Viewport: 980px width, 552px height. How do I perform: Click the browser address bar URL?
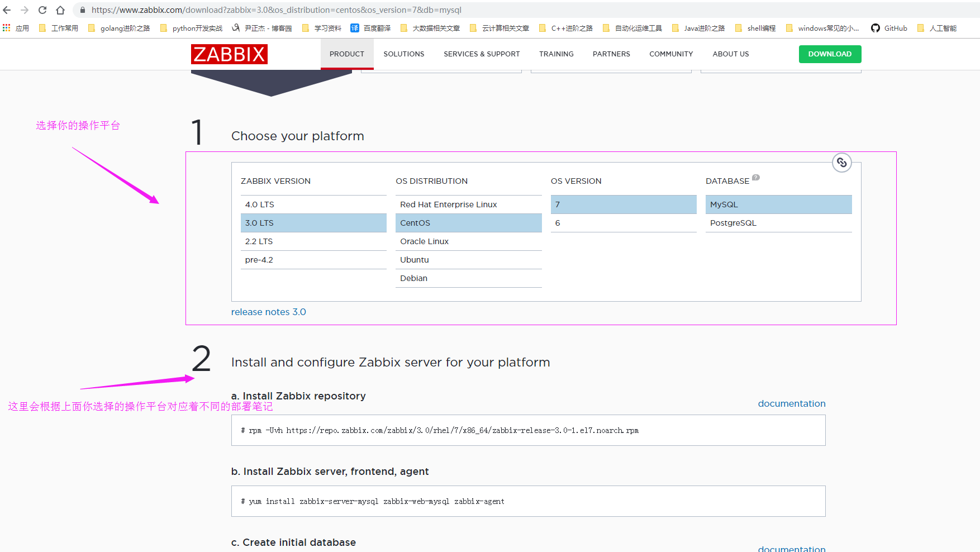pos(277,10)
